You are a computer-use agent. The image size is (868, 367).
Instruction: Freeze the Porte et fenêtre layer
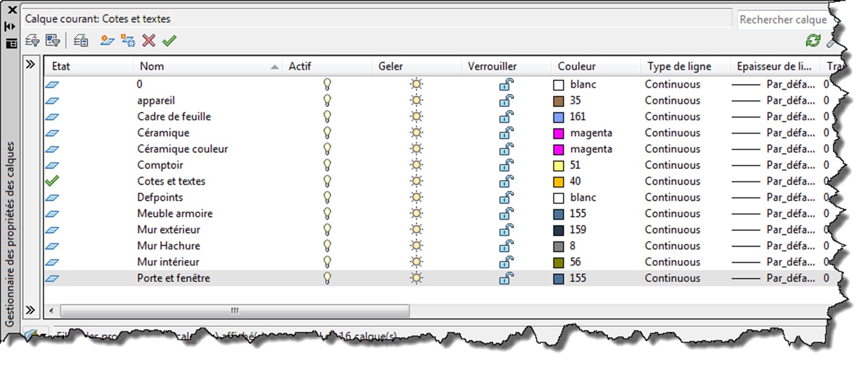click(x=416, y=278)
